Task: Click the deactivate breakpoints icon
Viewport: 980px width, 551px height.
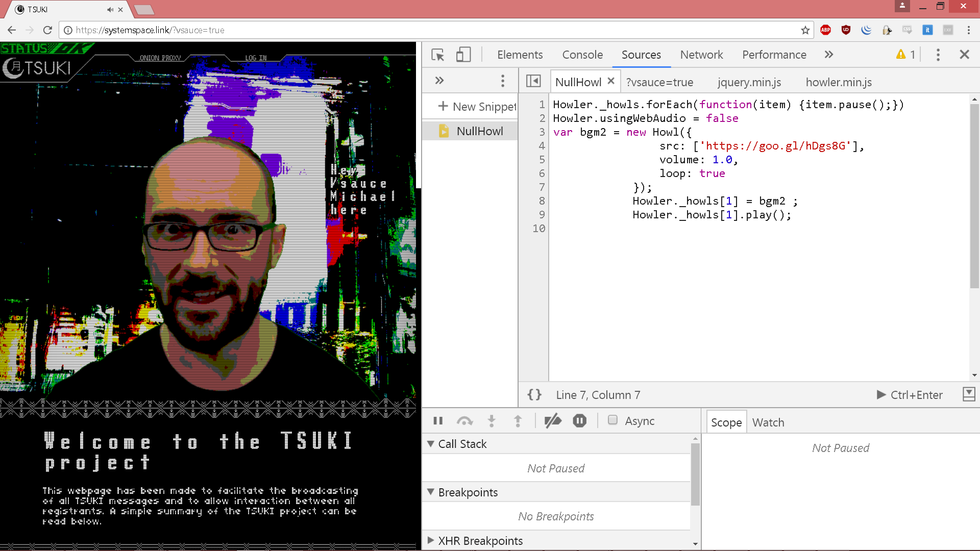Action: pos(553,421)
